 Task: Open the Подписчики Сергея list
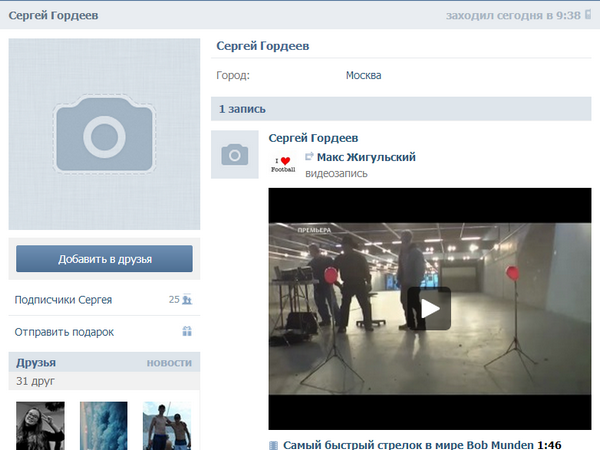[63, 299]
